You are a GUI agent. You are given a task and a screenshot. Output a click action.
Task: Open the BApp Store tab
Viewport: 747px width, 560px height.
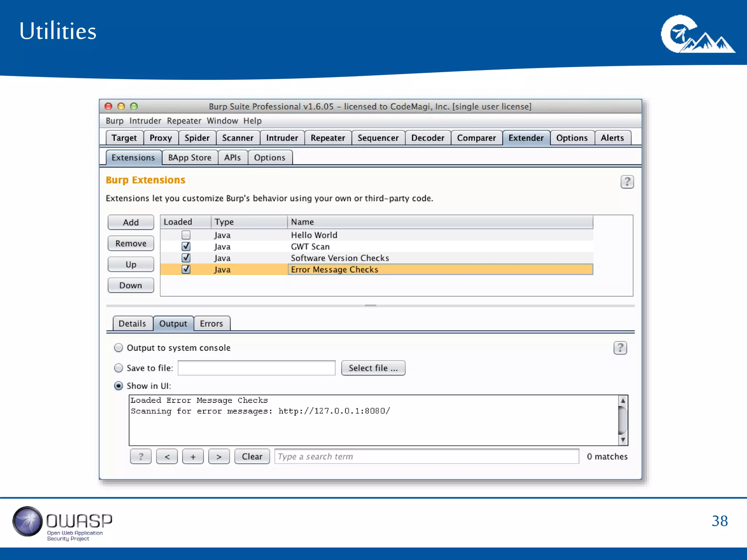[190, 157]
